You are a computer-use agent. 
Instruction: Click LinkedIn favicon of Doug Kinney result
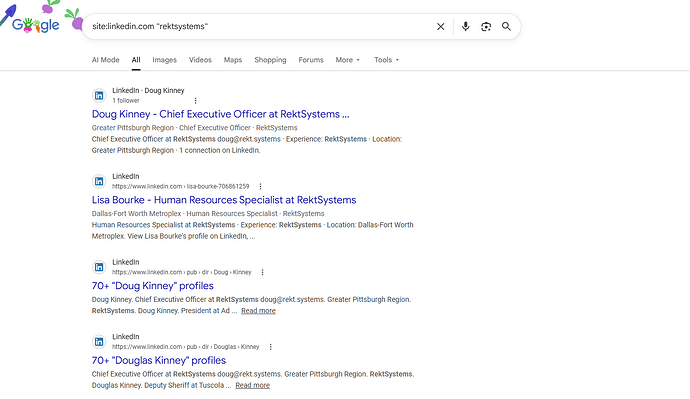tap(99, 95)
